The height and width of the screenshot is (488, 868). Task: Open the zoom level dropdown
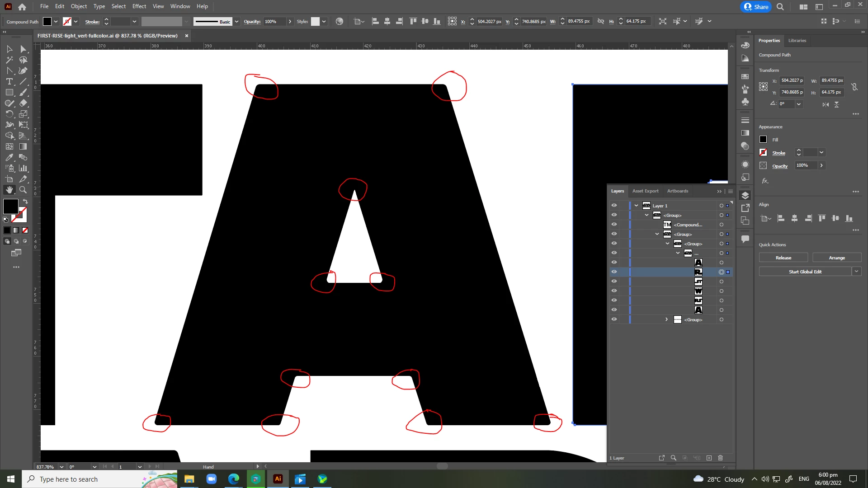click(x=61, y=467)
